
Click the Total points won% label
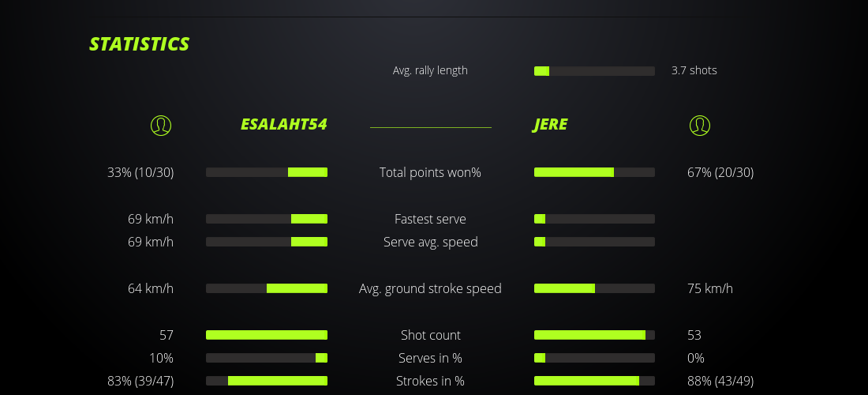430,172
